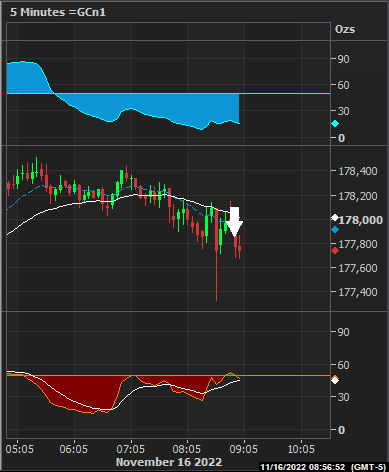Click the "Ozs" unit label
389x472 pixels.
(x=345, y=29)
